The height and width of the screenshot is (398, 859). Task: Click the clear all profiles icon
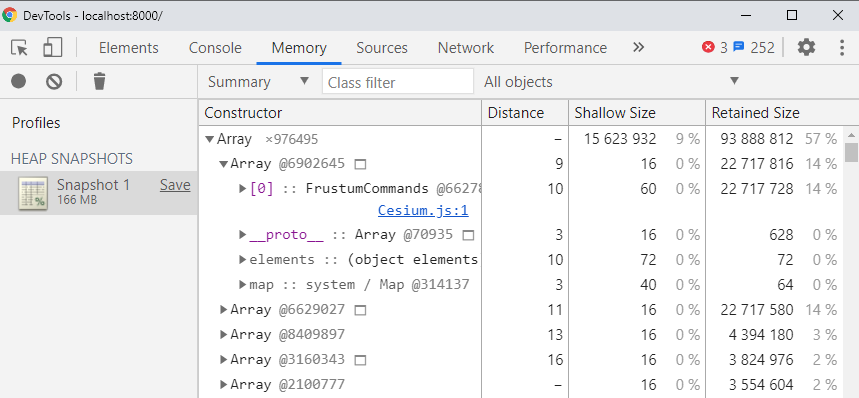(54, 82)
